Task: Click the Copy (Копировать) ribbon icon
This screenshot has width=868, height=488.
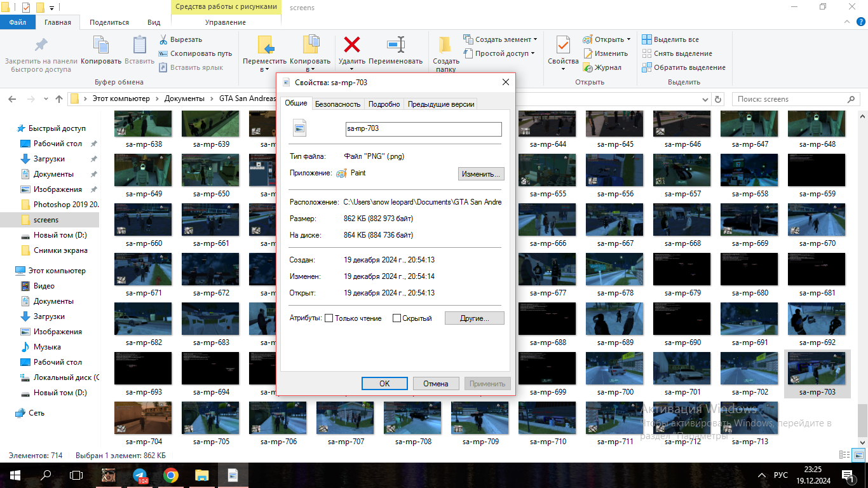Action: [x=101, y=45]
